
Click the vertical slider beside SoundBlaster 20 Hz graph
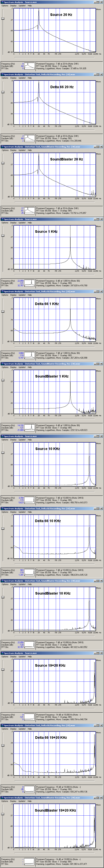click(3, 163)
